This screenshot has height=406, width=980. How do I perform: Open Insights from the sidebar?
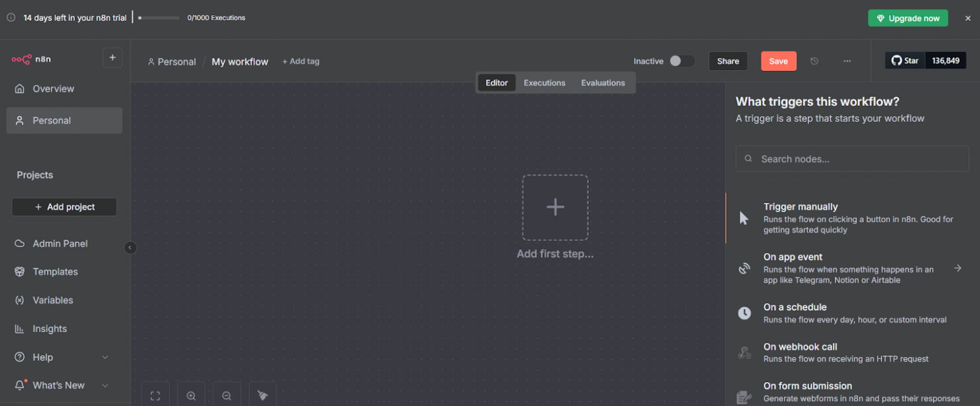click(64, 329)
